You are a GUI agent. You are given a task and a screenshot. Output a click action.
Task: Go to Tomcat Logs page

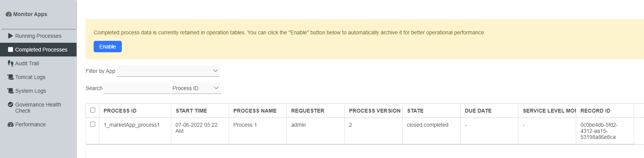click(x=30, y=77)
